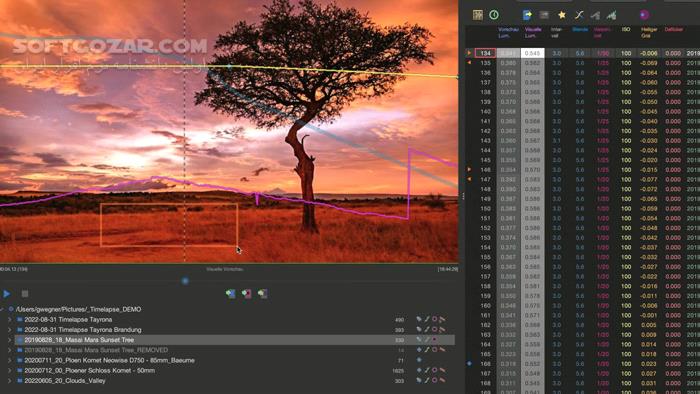Expand the 2022-08-31 Timelapse Tayrona Brandung folder
The image size is (700, 394).
pyautogui.click(x=10, y=330)
